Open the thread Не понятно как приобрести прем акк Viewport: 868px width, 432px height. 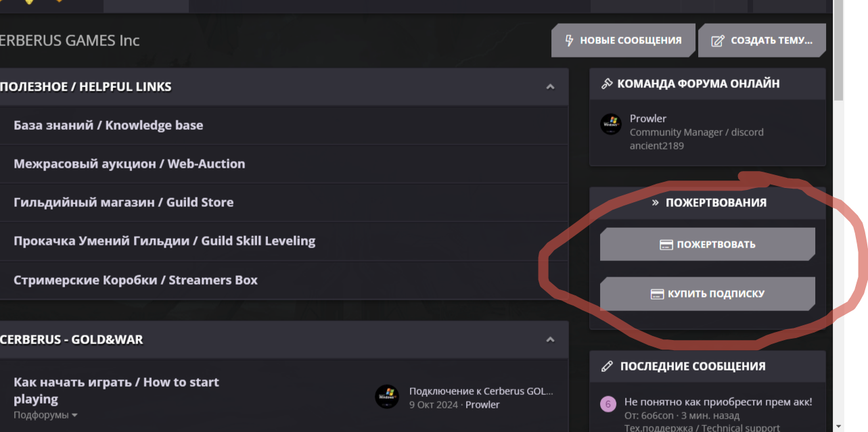718,402
